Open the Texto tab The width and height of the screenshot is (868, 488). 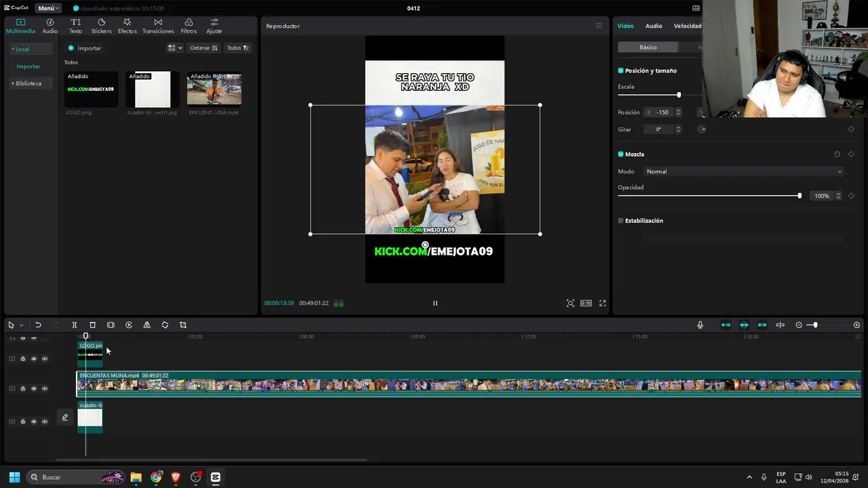[x=75, y=26]
